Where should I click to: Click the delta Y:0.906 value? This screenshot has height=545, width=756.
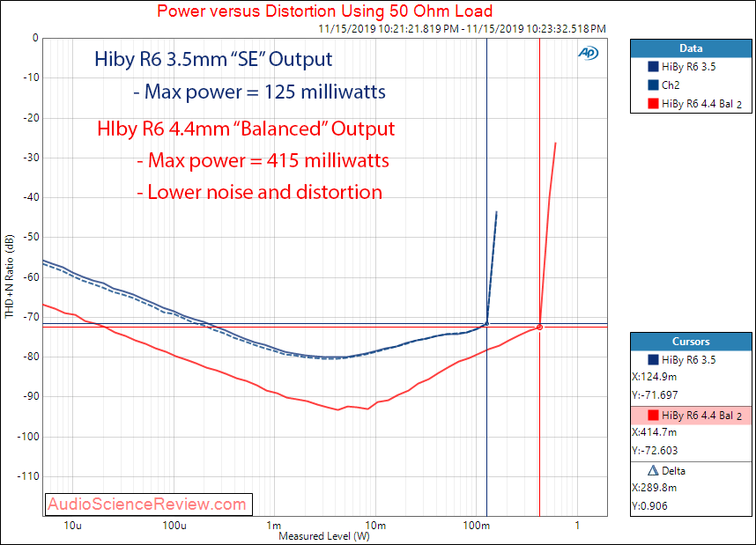pos(649,506)
